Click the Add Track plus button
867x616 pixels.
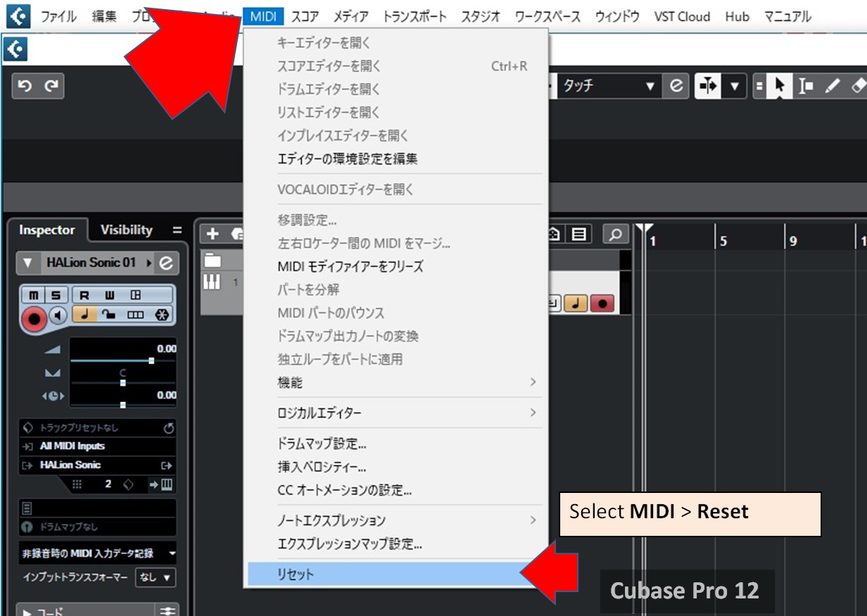[x=213, y=234]
